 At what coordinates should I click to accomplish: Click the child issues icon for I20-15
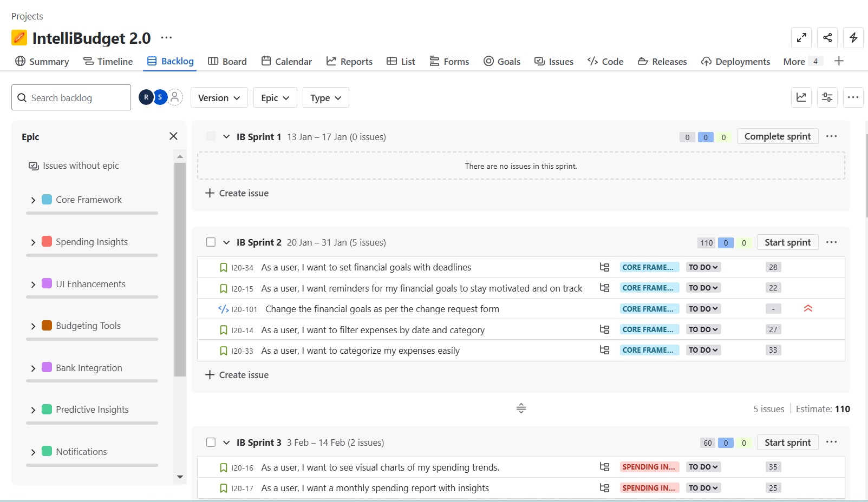604,288
